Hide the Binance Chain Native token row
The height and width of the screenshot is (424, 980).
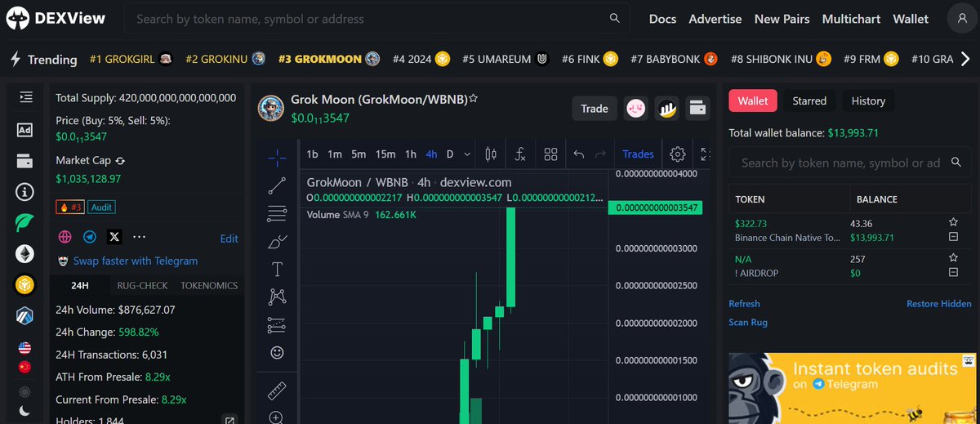pos(953,237)
